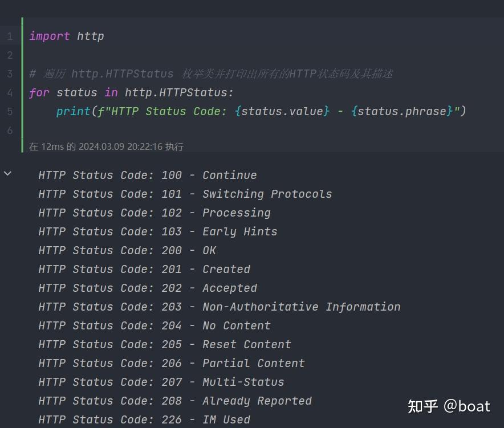Open the Zhihu @boat profile watermark
The height and width of the screenshot is (428, 504).
[x=451, y=406]
